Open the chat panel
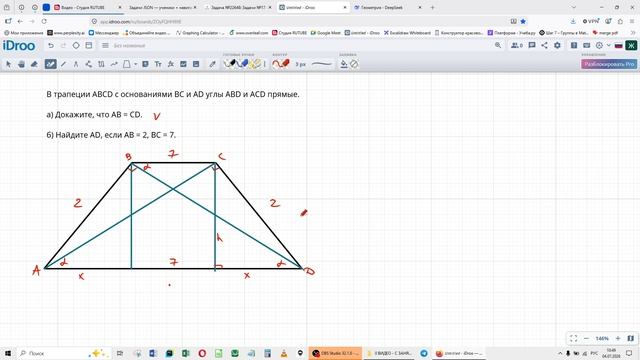 pyautogui.click(x=532, y=45)
